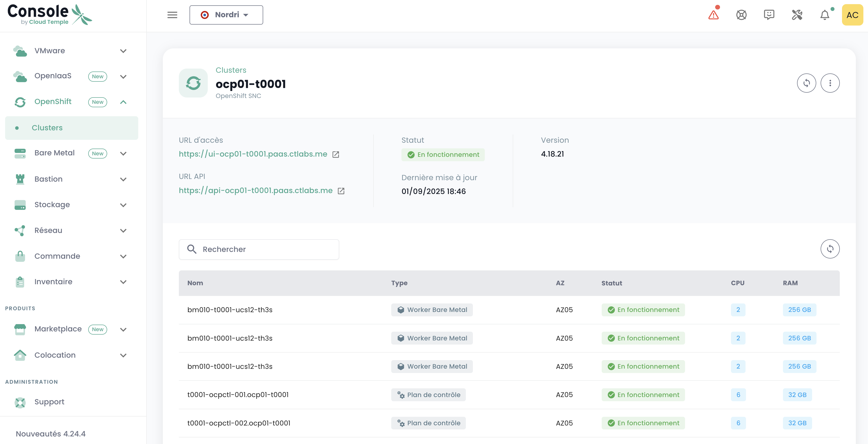Open the ui-ocp01-t0001 access URL link
The image size is (868, 444).
coord(253,154)
